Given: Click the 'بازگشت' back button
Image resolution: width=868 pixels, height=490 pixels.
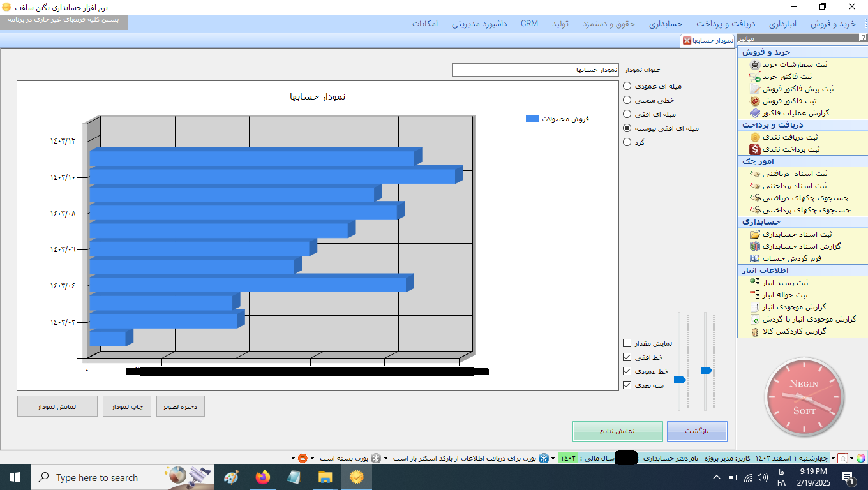Looking at the screenshot, I should (x=697, y=431).
